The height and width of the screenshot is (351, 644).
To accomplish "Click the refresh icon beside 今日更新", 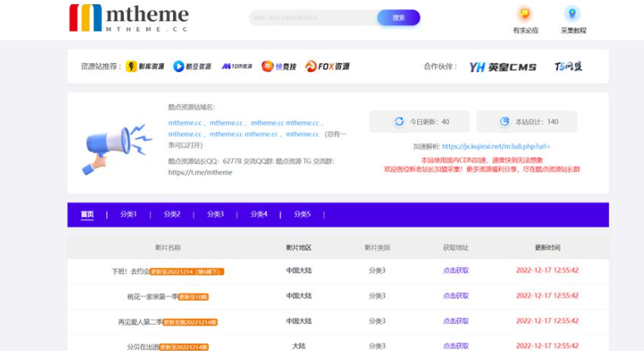I will point(399,121).
